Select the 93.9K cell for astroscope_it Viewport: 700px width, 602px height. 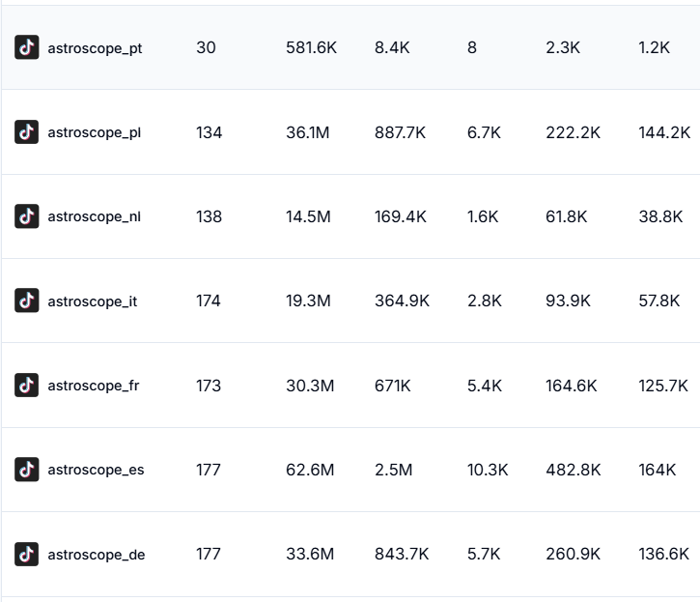pos(568,301)
